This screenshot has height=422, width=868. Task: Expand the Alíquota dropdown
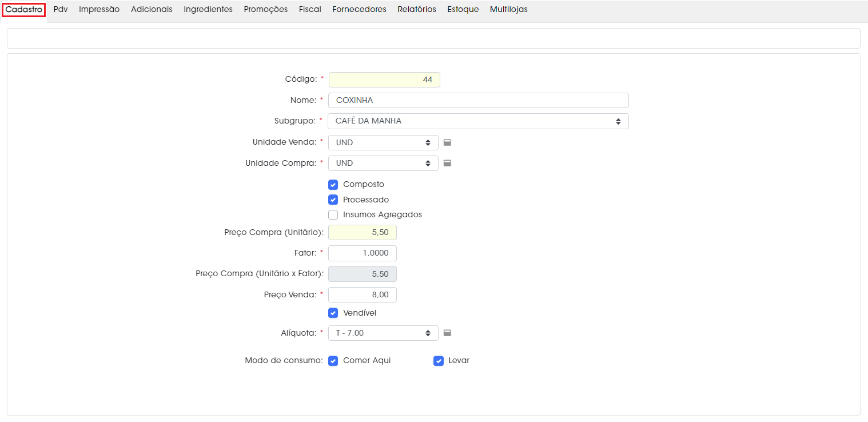tap(383, 333)
